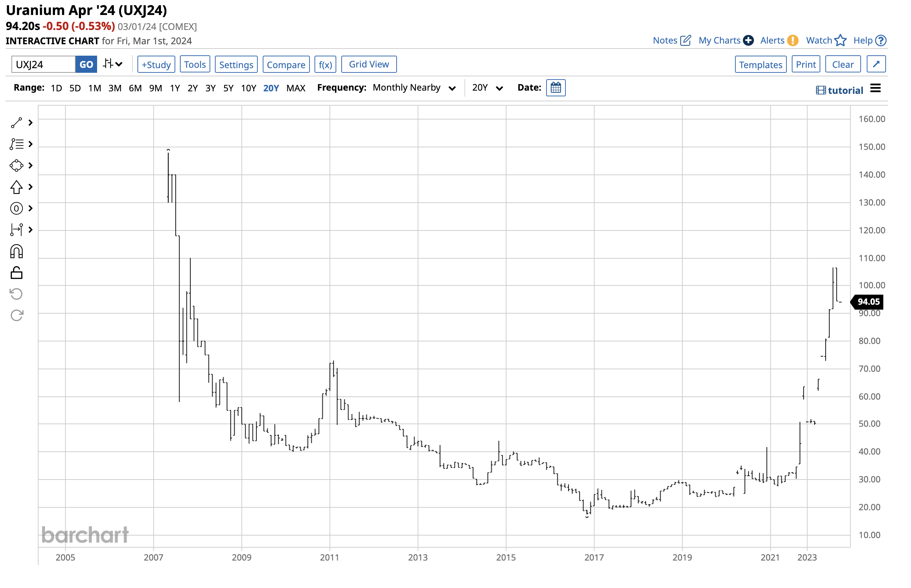Select the 3Y range
Screen dimensions: 911x588
click(x=211, y=88)
